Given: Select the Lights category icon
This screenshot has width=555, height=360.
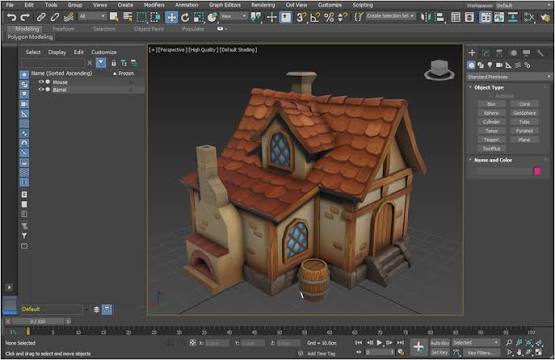Looking at the screenshot, I should [x=490, y=65].
